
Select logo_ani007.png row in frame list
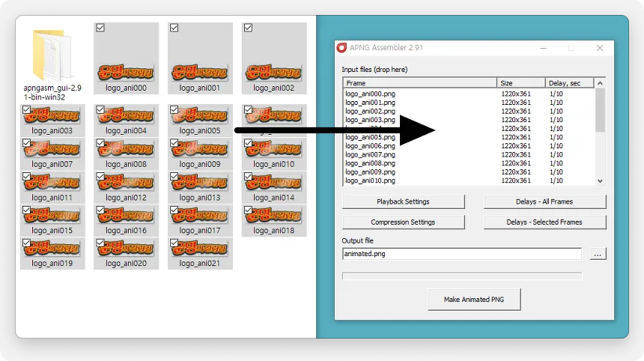click(468, 154)
